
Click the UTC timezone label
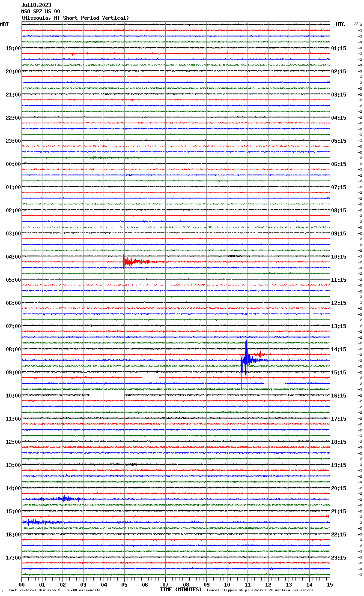point(340,24)
